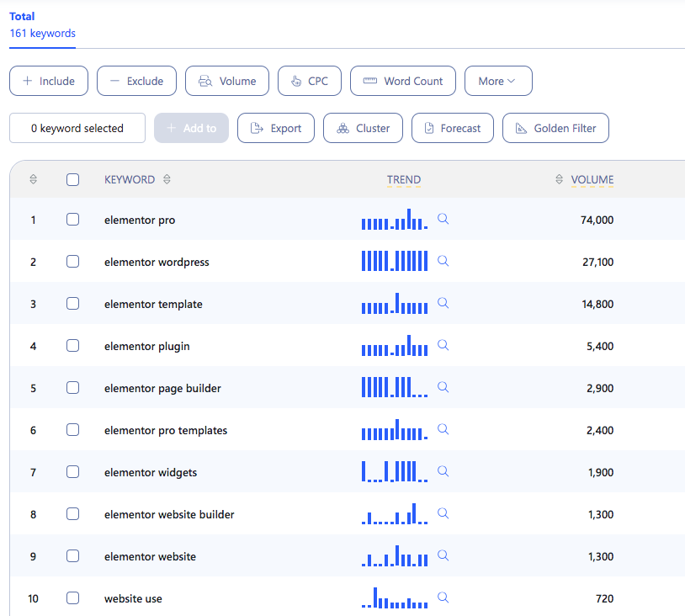685x616 pixels.
Task: Click the 0 keyword selected box
Action: [77, 128]
